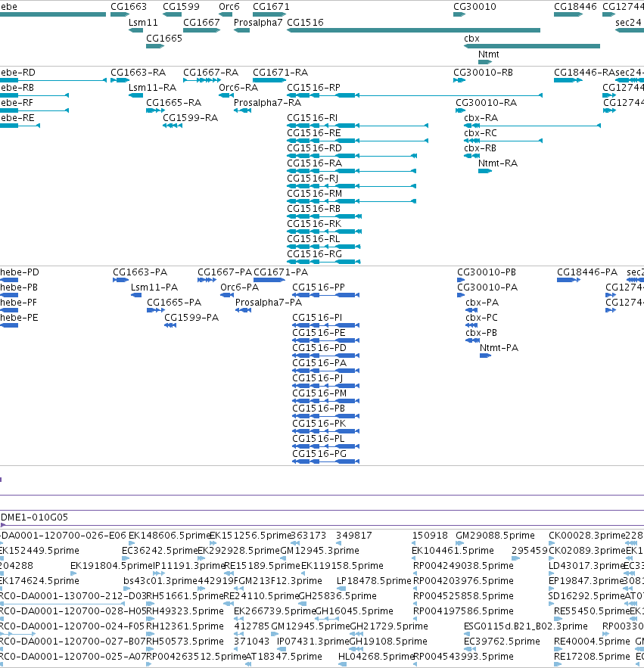
Task: Select transcript cbx-RC label
Action: (x=481, y=133)
